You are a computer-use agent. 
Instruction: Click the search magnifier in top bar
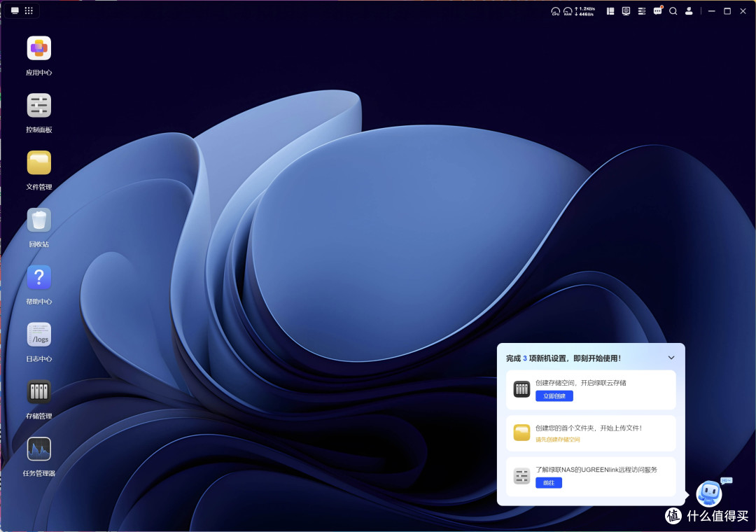click(673, 11)
